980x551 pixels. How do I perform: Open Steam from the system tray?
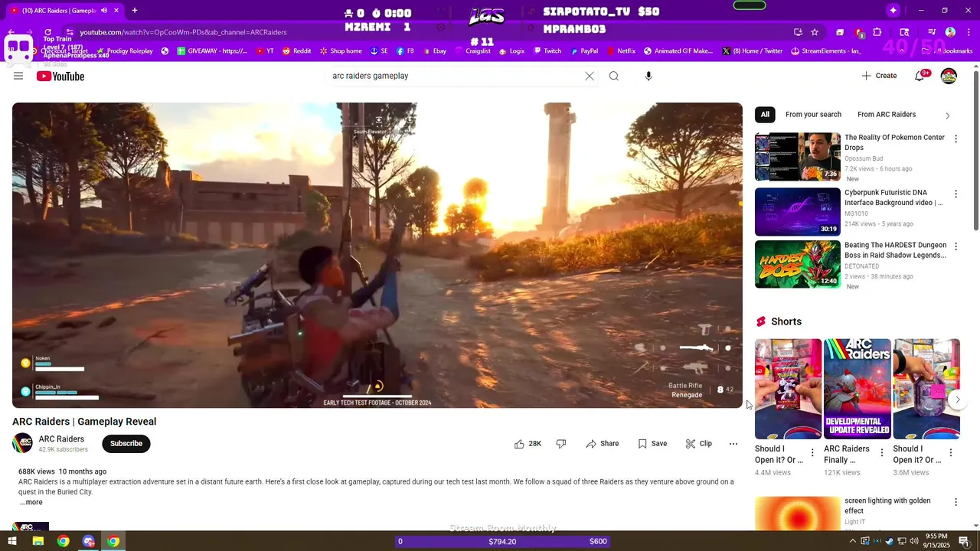pyautogui.click(x=889, y=541)
